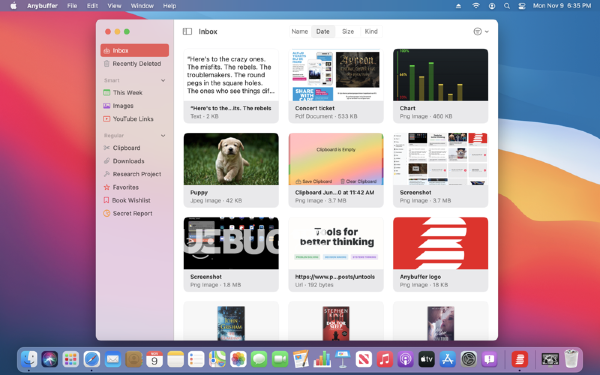Open Music from the Dock
The image size is (600, 375).
(385, 359)
